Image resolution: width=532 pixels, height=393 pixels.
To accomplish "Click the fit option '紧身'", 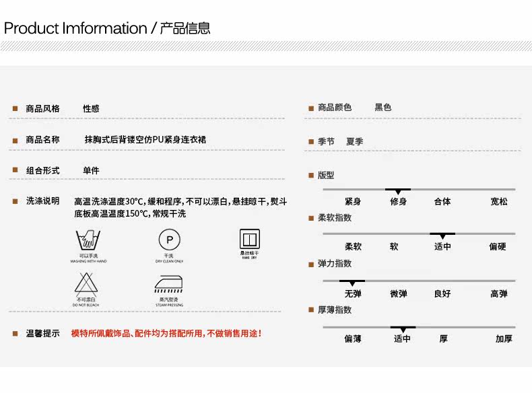I will click(x=353, y=201).
